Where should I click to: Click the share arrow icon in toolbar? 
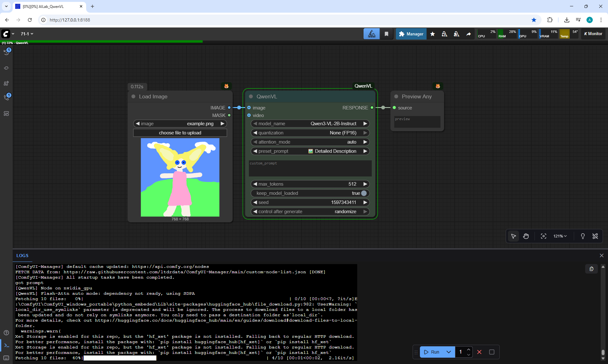(468, 34)
